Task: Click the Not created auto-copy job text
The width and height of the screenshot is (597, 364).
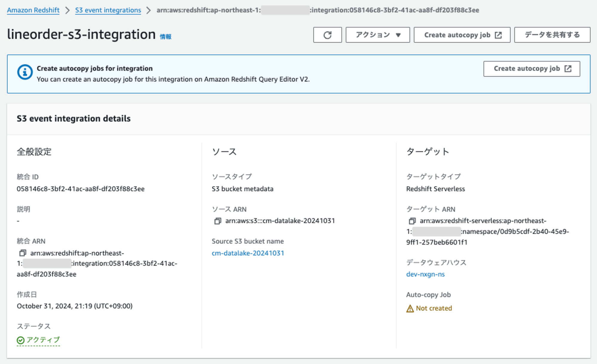Action: (x=434, y=308)
